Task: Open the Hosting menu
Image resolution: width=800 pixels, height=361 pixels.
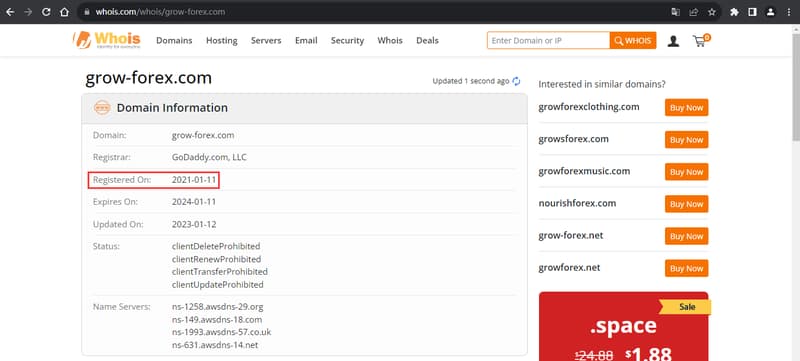Action: click(x=221, y=40)
